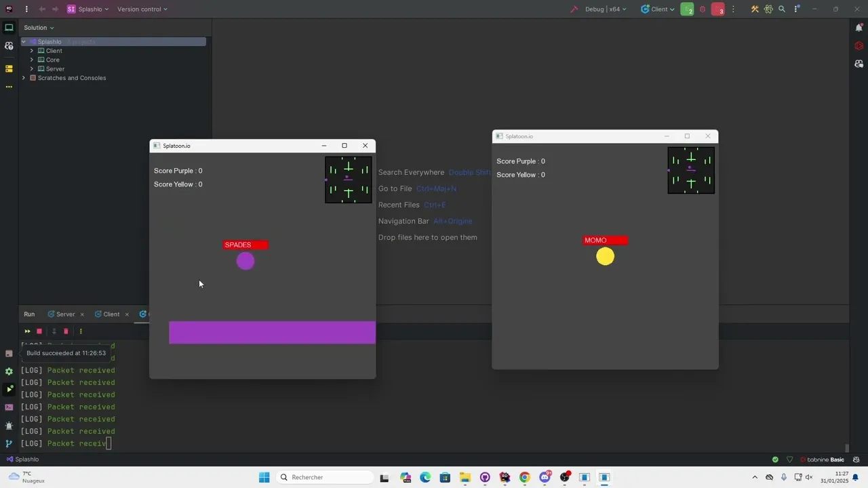Clear the Run console with the trash icon
Image resolution: width=868 pixels, height=488 pixels.
click(66, 331)
